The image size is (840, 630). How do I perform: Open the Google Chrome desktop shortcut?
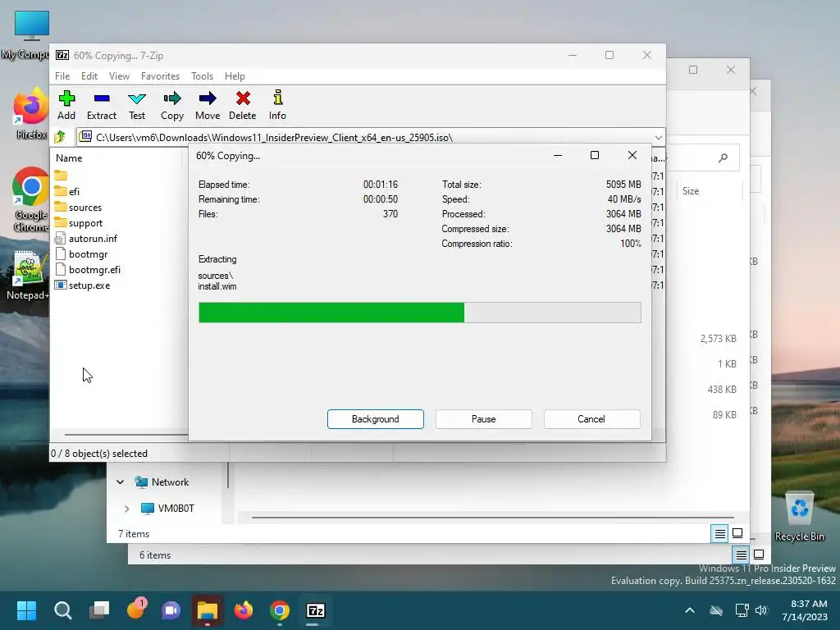(x=31, y=200)
